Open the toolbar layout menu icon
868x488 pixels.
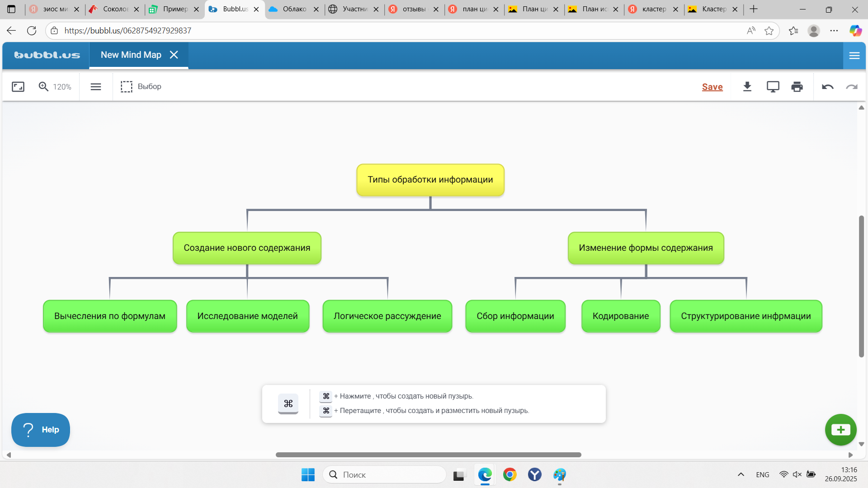96,87
